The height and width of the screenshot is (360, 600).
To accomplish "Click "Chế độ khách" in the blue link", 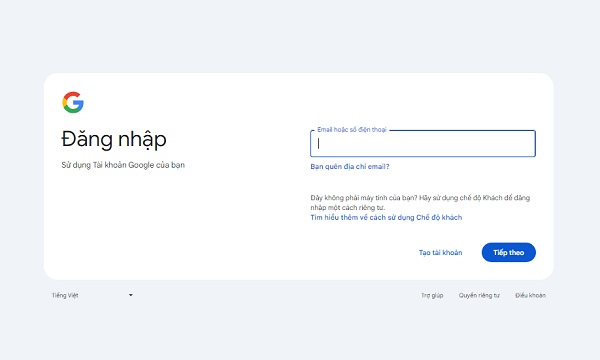I will click(439, 217).
